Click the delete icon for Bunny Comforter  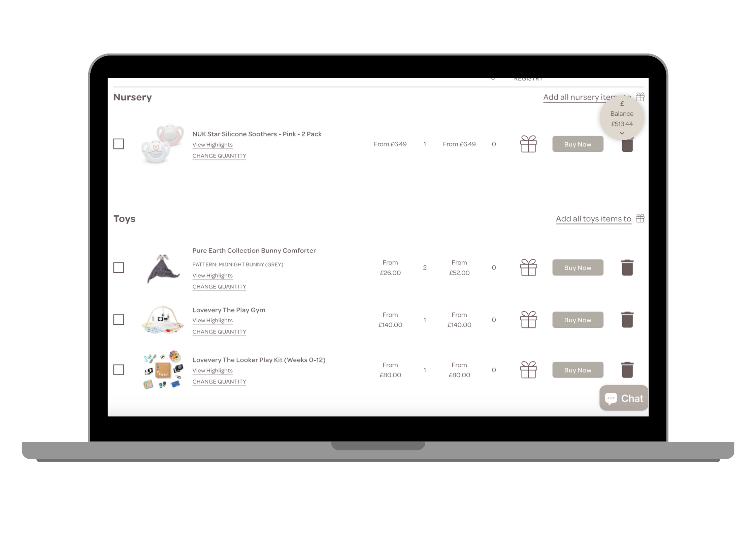(x=626, y=268)
